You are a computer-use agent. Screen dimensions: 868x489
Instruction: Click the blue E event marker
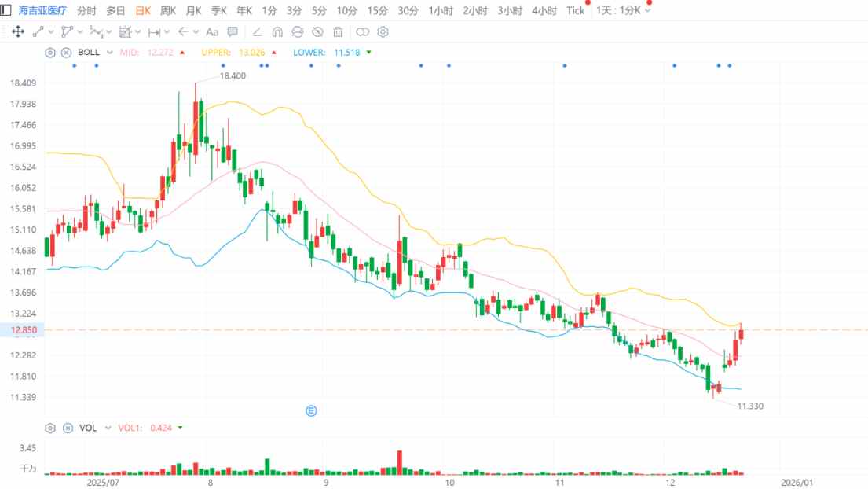(x=311, y=410)
